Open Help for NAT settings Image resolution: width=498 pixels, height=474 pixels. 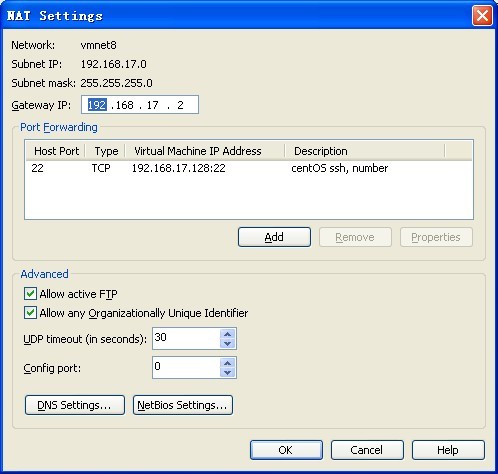pyautogui.click(x=448, y=450)
